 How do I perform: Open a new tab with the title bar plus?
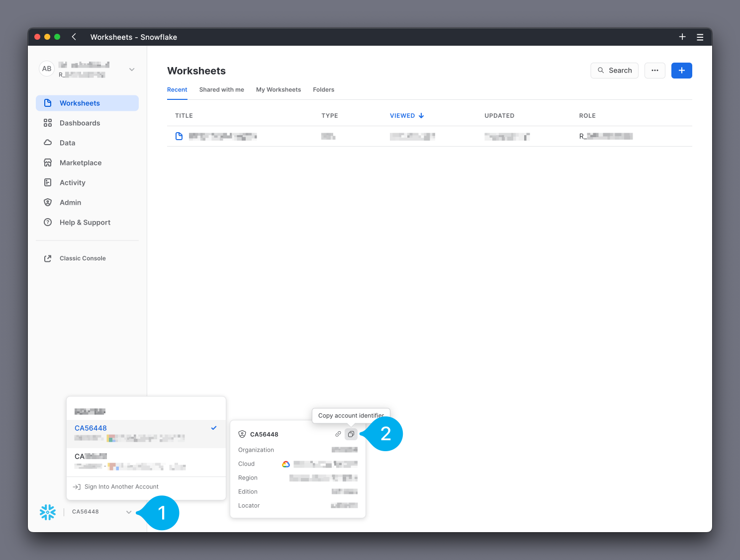coord(682,37)
